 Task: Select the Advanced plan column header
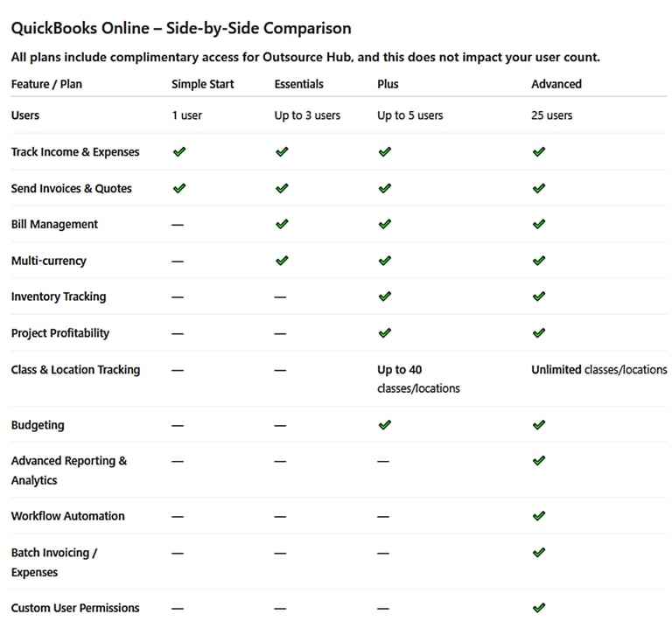(556, 84)
